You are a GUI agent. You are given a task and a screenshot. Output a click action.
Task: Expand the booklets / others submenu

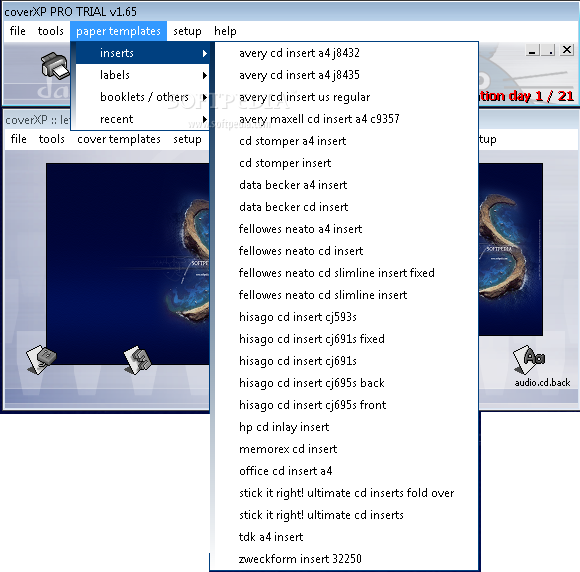tap(142, 97)
